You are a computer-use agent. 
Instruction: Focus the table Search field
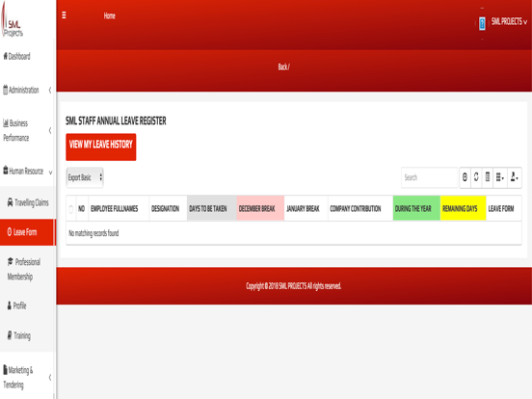pyautogui.click(x=429, y=177)
